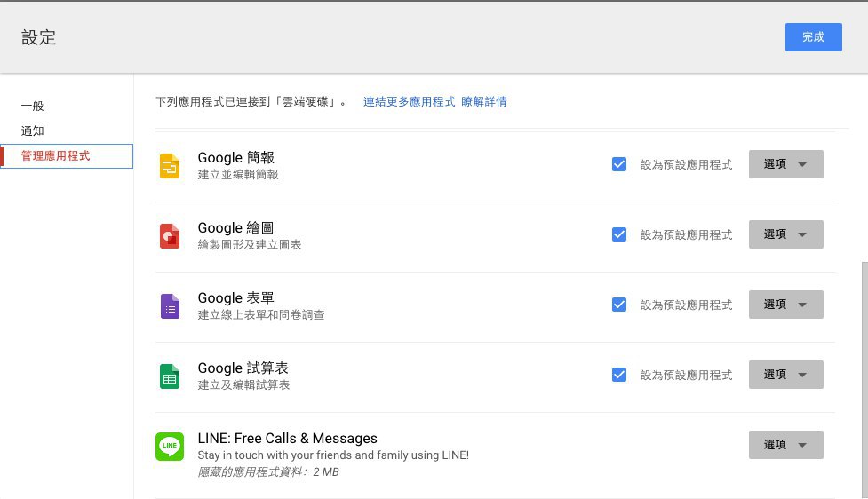Open the 瞭解詳情 link
This screenshot has width=868, height=499.
coord(484,102)
